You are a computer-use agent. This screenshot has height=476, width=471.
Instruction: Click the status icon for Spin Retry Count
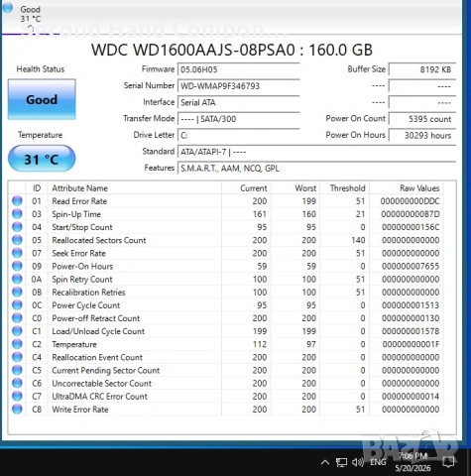(x=17, y=279)
